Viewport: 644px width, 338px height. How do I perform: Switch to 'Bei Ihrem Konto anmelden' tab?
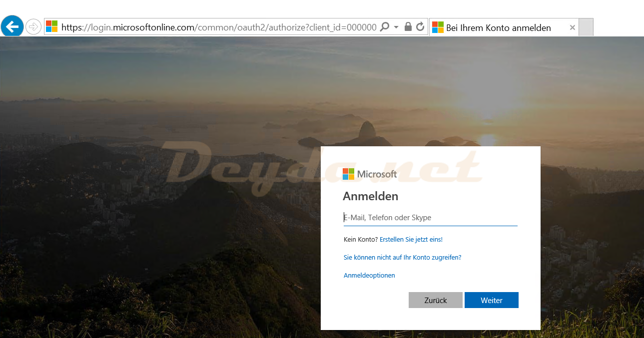tap(504, 27)
